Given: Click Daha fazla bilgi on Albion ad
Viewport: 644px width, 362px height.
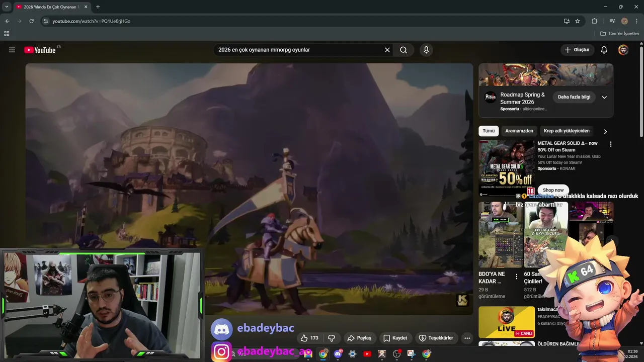Looking at the screenshot, I should pyautogui.click(x=574, y=97).
